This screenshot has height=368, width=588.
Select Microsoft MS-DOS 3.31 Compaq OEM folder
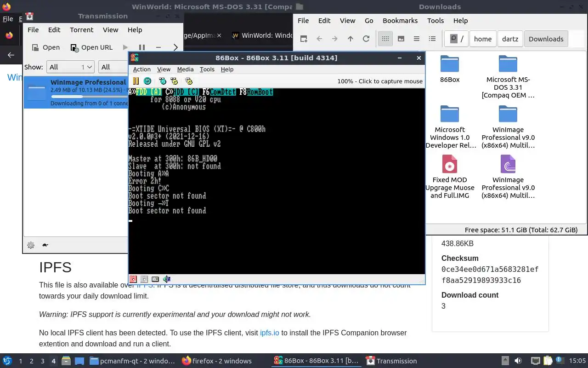[x=508, y=77]
